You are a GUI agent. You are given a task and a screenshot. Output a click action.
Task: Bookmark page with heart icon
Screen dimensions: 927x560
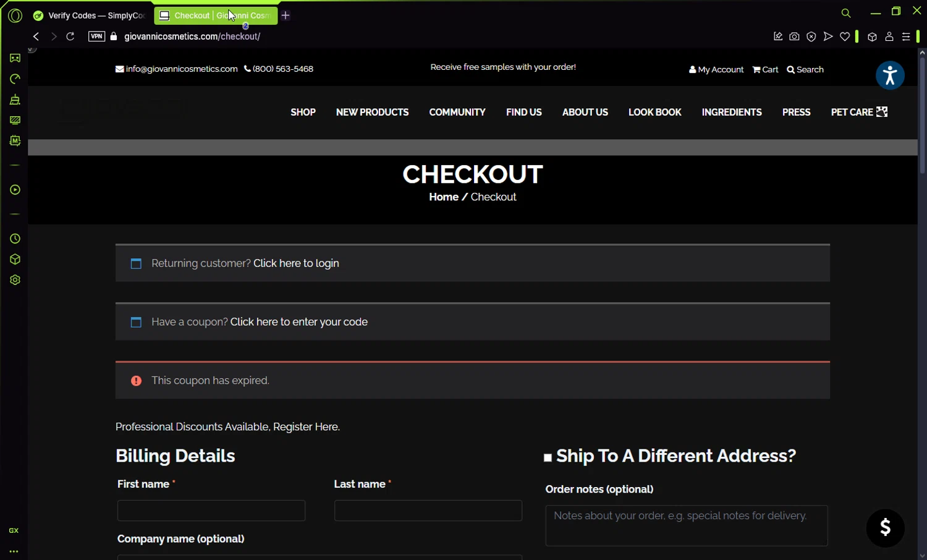coord(845,36)
